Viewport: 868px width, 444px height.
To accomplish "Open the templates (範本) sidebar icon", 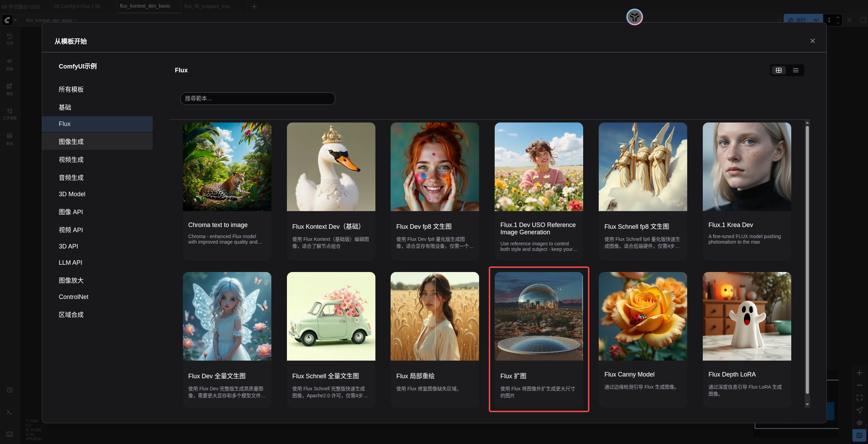I will (10, 139).
